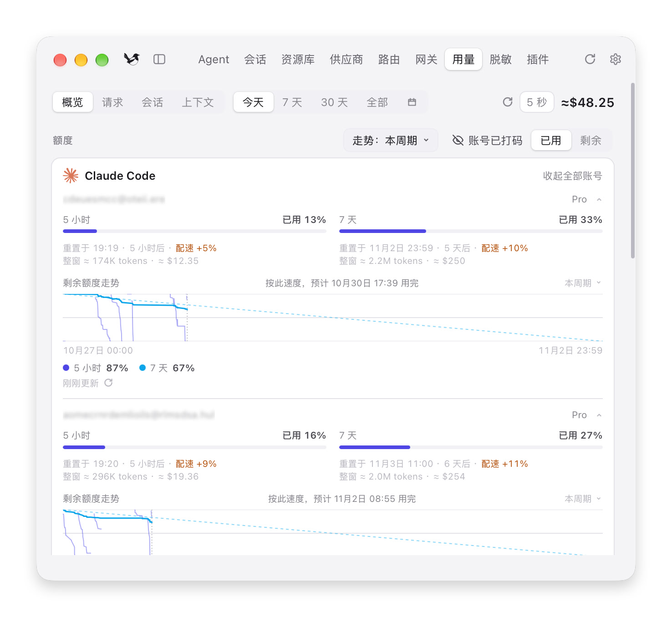This screenshot has width=672, height=617.
Task: Click the 7 天 33% usage bar
Action: 471,231
